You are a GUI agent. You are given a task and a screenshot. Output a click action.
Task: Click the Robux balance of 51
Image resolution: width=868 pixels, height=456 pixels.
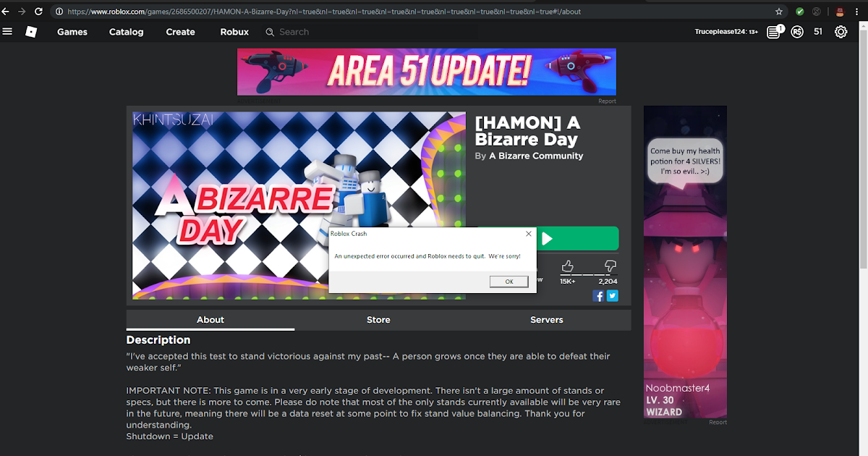818,32
